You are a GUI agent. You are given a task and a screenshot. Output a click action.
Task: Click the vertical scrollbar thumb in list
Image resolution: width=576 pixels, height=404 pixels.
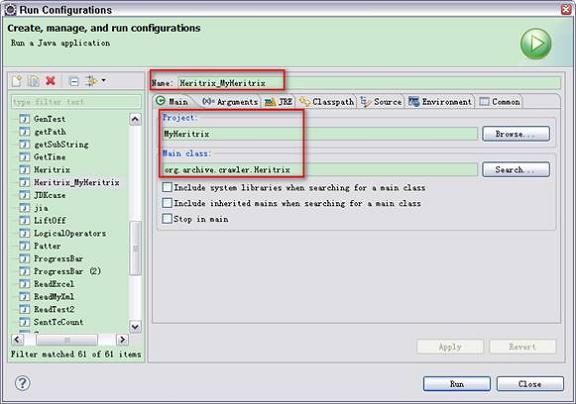tap(136, 248)
